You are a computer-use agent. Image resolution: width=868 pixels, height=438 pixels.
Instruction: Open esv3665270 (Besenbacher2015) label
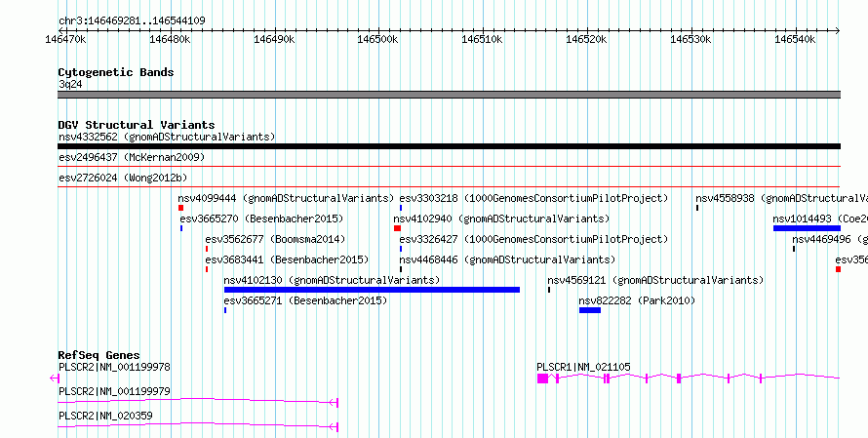pyautogui.click(x=261, y=219)
